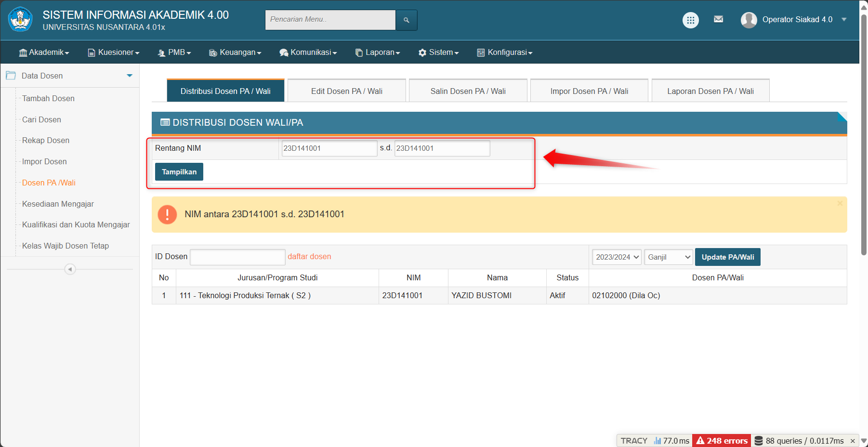Open the Akademik menu

(44, 53)
